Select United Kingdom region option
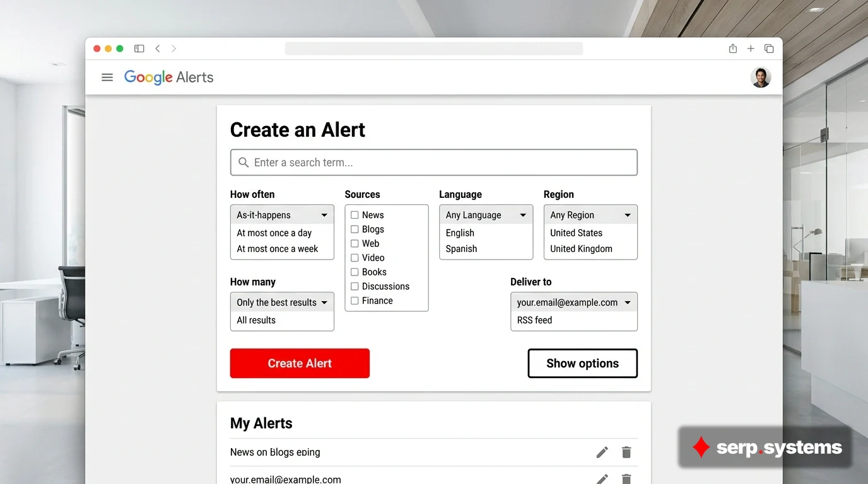The height and width of the screenshot is (484, 868). (x=581, y=249)
